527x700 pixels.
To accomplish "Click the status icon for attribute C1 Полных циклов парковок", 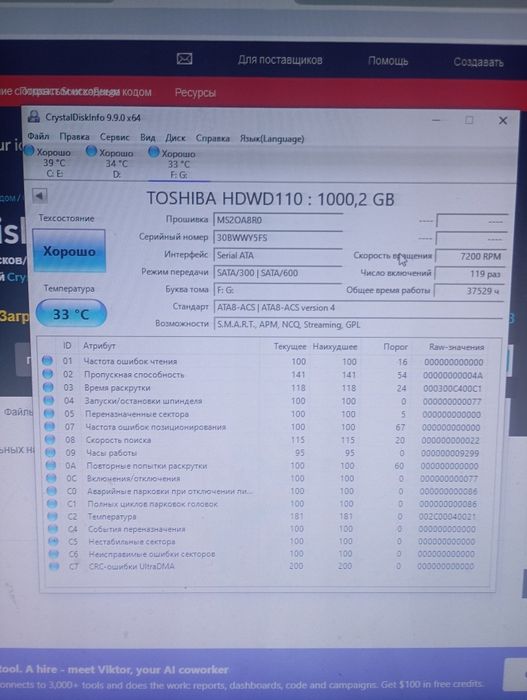I will point(52,504).
